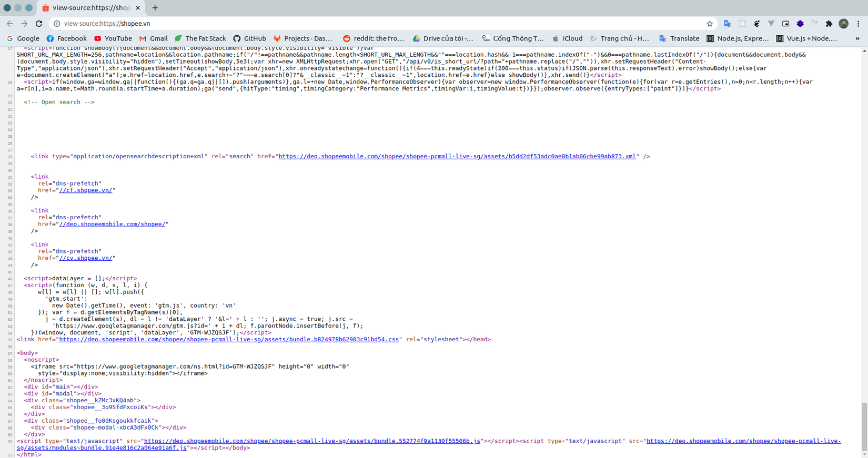Viewport: 868px width, 458px height.
Task: Click the "</html>" closing tag
Action: pos(29,455)
